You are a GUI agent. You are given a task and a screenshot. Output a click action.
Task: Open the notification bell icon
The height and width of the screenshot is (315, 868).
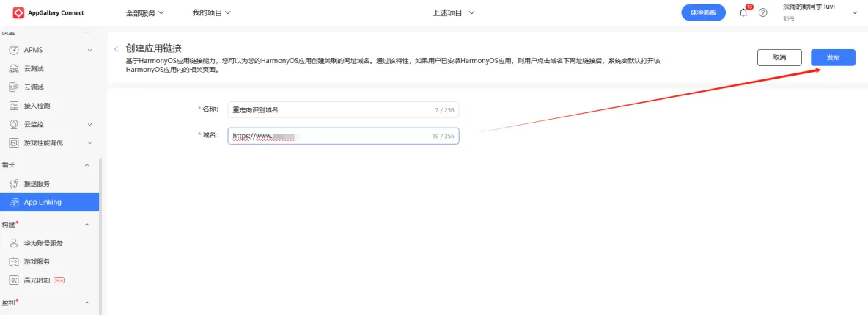tap(743, 12)
